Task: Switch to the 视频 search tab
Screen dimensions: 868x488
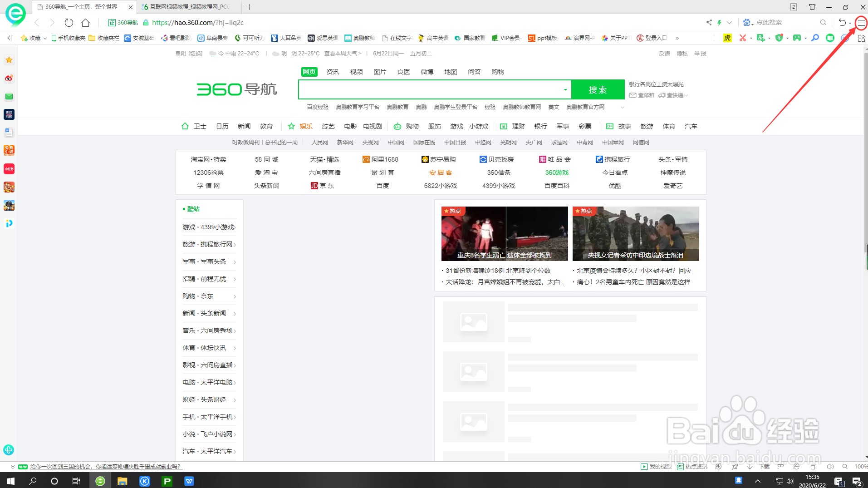Action: tap(356, 71)
